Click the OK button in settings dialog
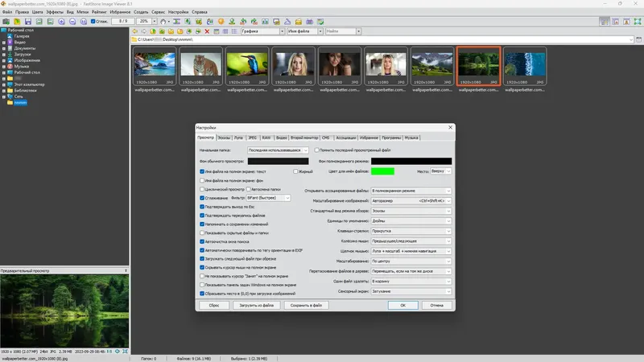The width and height of the screenshot is (644, 362). pyautogui.click(x=403, y=306)
